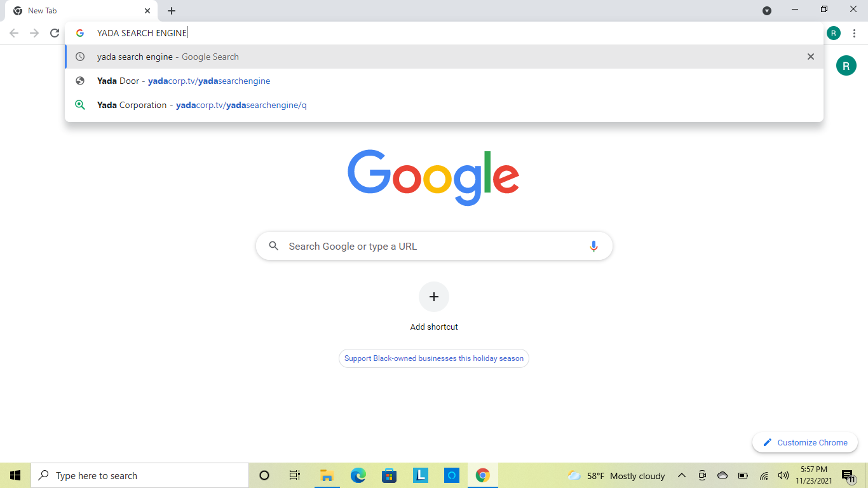The height and width of the screenshot is (488, 868).
Task: Start voice search with microphone icon
Action: (593, 246)
